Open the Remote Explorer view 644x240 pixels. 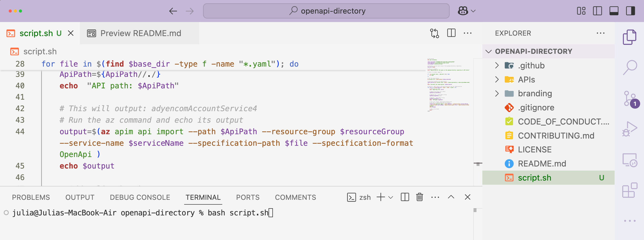(629, 160)
